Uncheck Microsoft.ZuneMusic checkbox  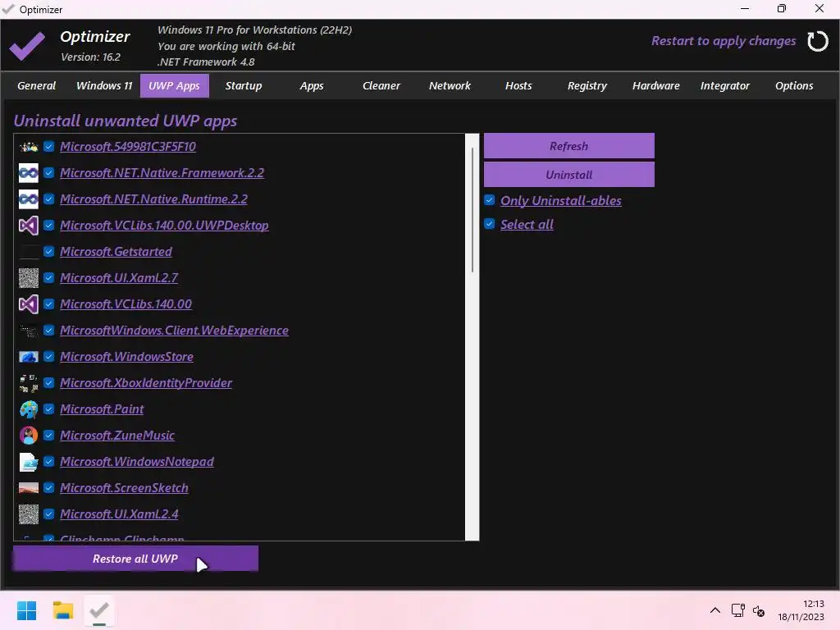pos(48,435)
